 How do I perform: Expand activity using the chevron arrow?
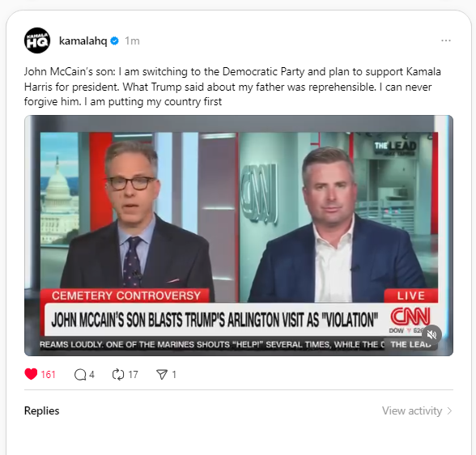(449, 411)
